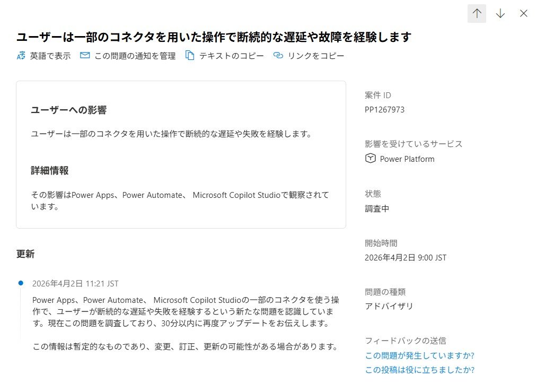
Task: Click the provisional-information disclaimer sentence
Action: pos(185,346)
